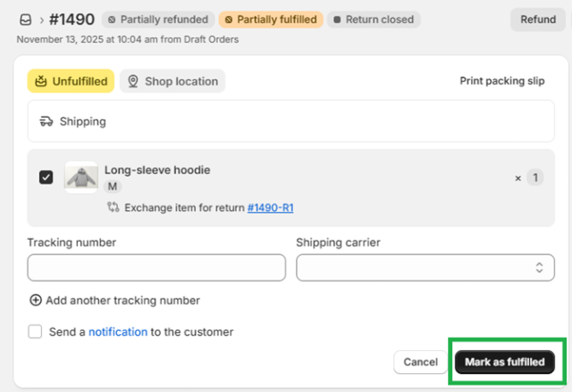Click the orders inbox icon in breadcrumb
572x392 pixels.
click(x=25, y=20)
